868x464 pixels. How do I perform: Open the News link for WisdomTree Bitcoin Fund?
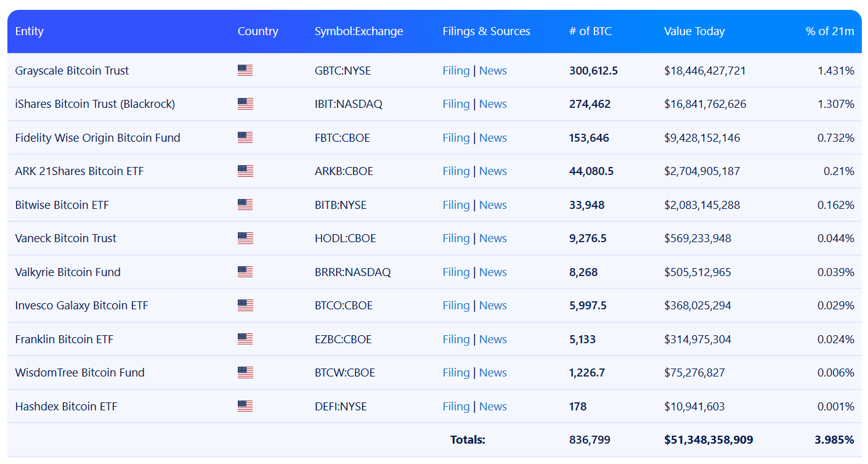pyautogui.click(x=493, y=373)
